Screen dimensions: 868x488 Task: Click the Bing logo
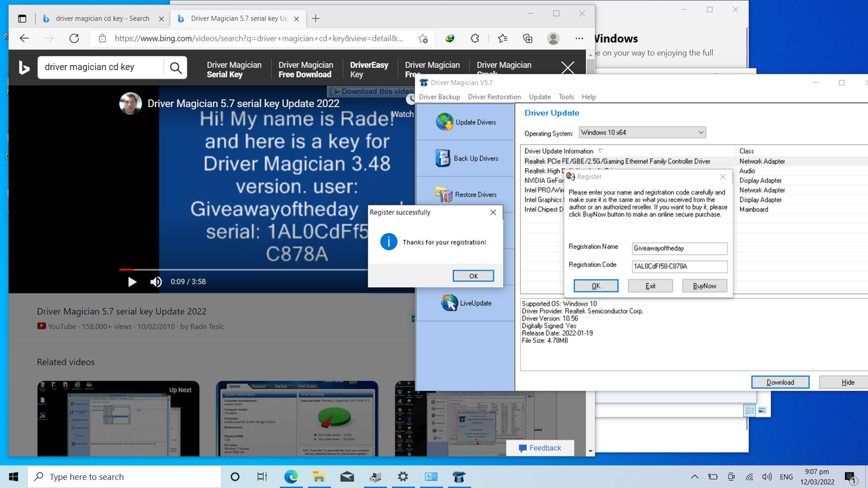point(24,67)
